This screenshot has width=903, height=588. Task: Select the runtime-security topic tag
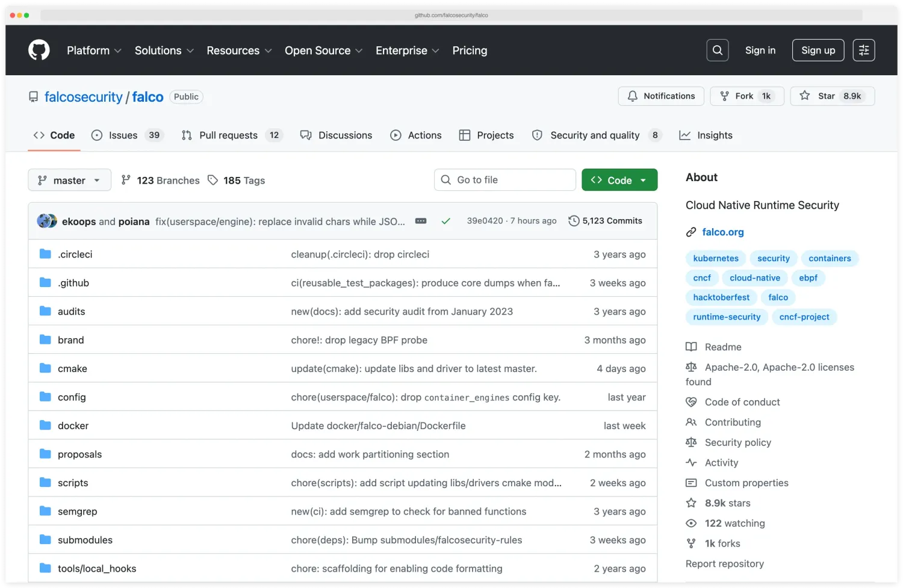point(727,317)
